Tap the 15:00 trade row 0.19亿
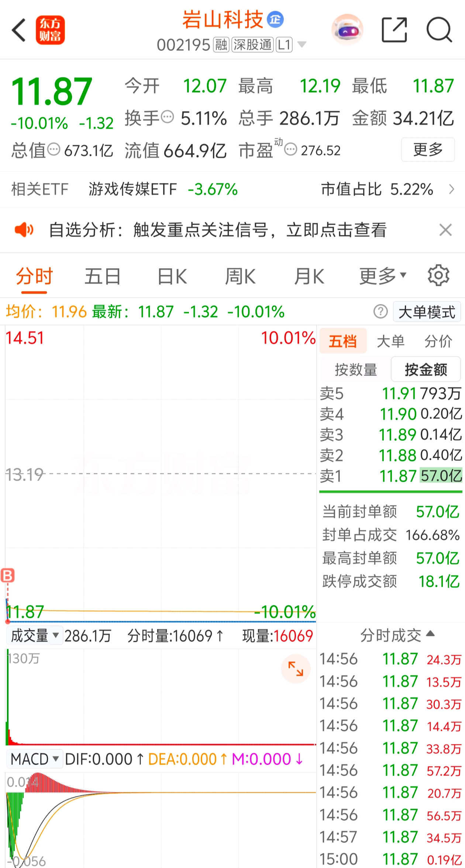465x868 pixels. (x=391, y=859)
